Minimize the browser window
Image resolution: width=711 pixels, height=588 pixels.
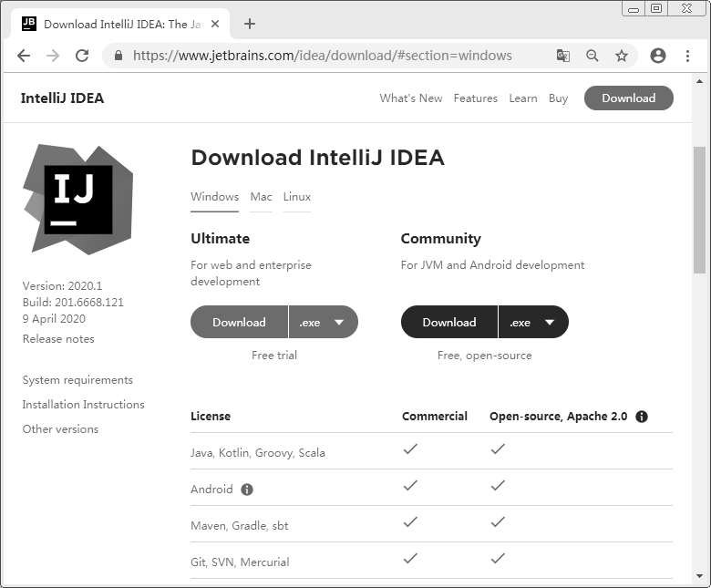click(x=634, y=8)
